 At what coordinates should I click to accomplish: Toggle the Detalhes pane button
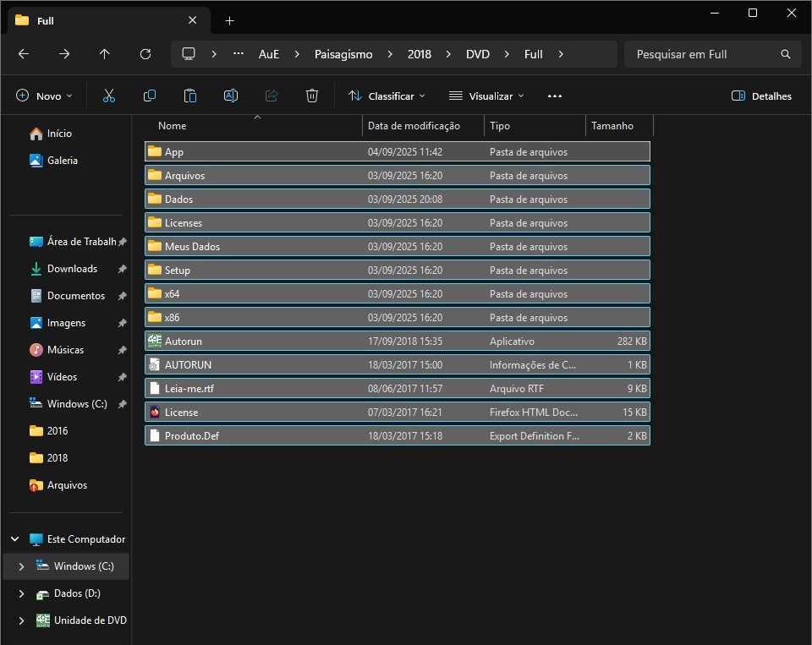tap(761, 96)
